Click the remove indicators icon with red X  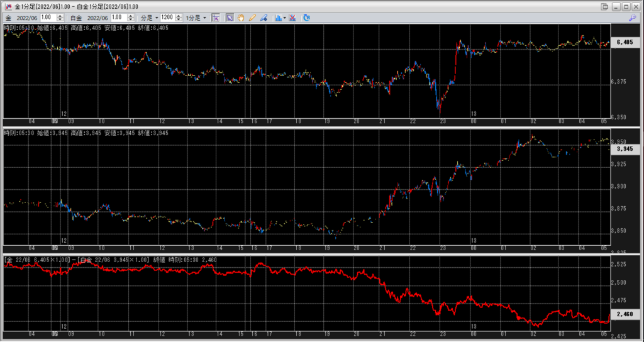[x=292, y=18]
